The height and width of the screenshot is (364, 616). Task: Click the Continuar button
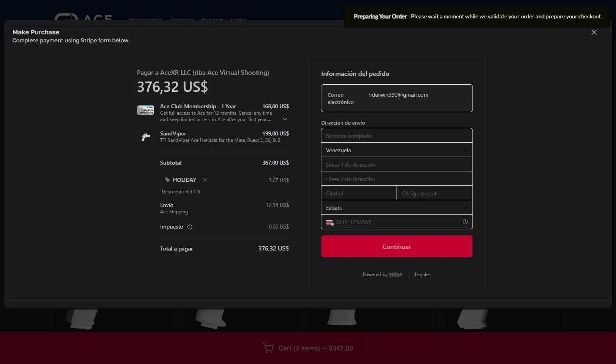(x=397, y=247)
